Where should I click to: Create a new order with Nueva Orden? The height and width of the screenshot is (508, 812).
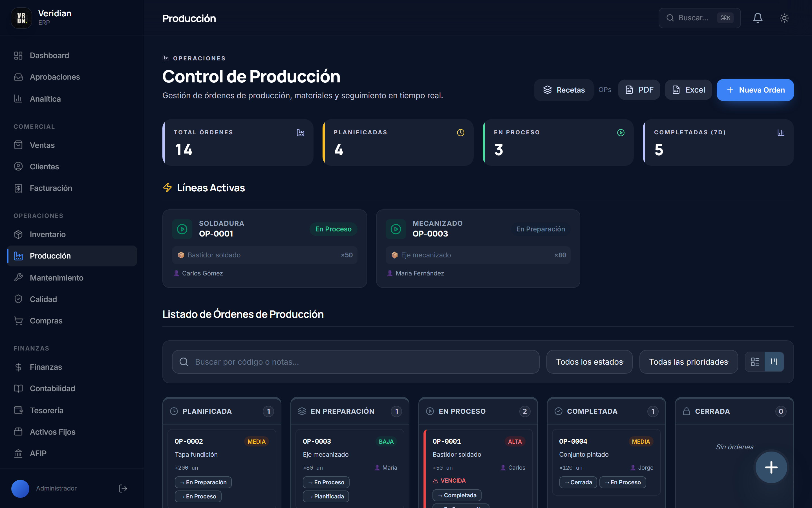point(755,90)
